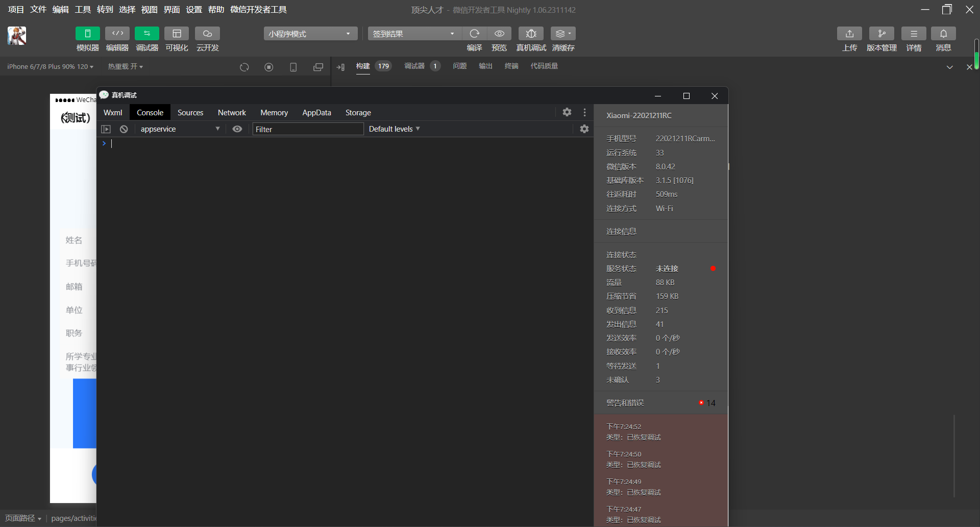
Task: Click the console Filter input field
Action: pos(308,129)
